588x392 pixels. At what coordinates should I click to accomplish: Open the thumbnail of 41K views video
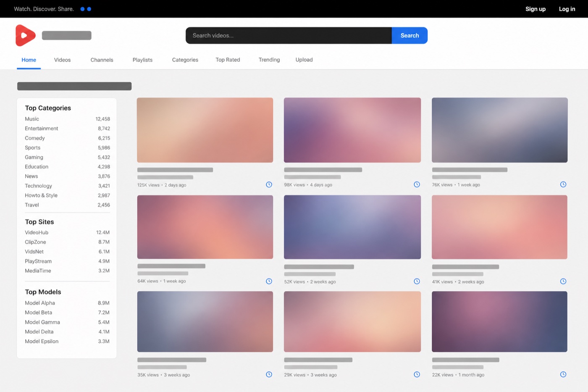tap(500, 227)
